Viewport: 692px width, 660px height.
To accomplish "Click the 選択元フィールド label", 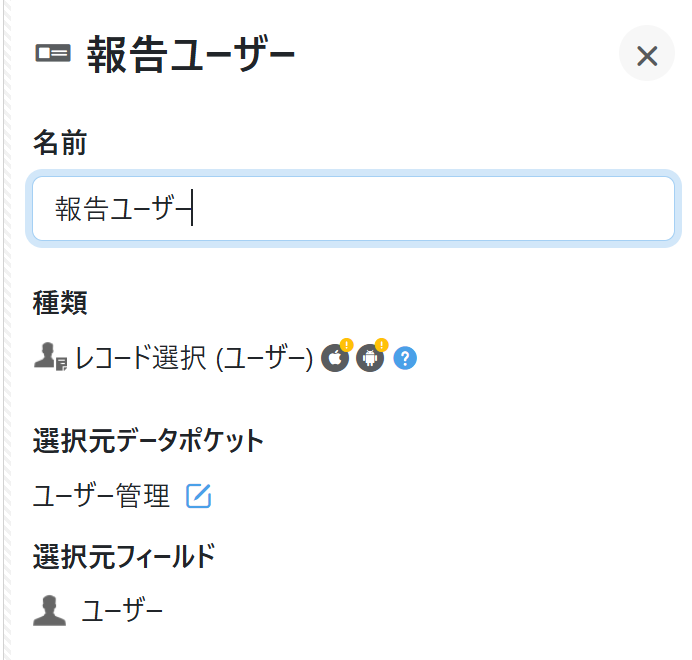I will (x=124, y=556).
